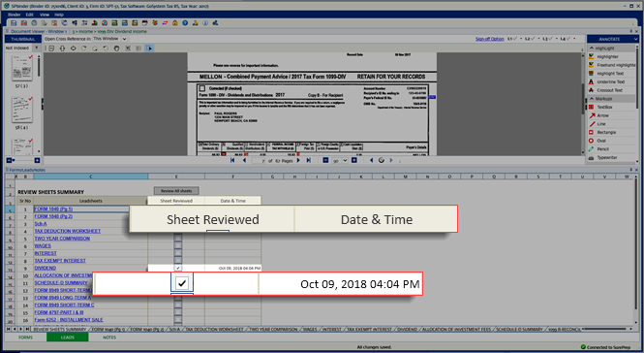Open the ANNOTATE panel dropdown
The height and width of the screenshot is (353, 644).
[636, 39]
